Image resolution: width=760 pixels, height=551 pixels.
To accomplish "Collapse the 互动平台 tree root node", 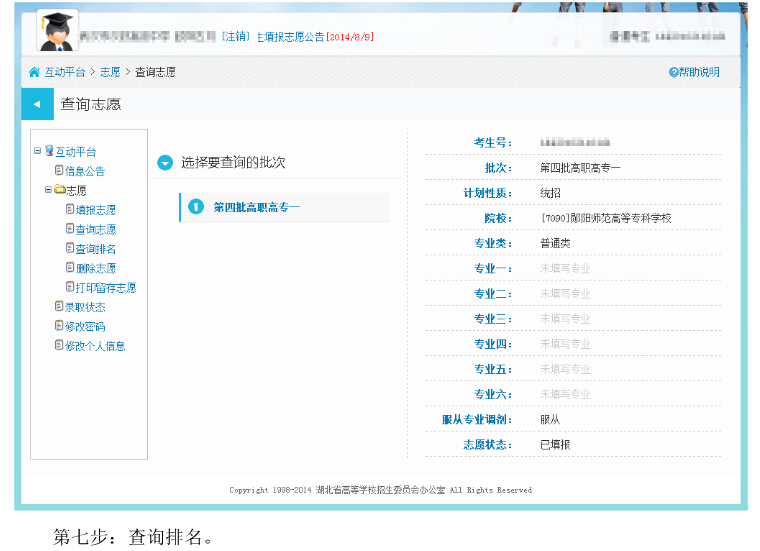I will click(37, 151).
